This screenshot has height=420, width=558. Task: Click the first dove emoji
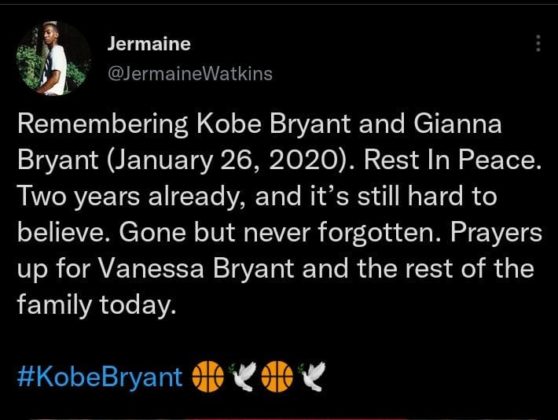click(242, 376)
